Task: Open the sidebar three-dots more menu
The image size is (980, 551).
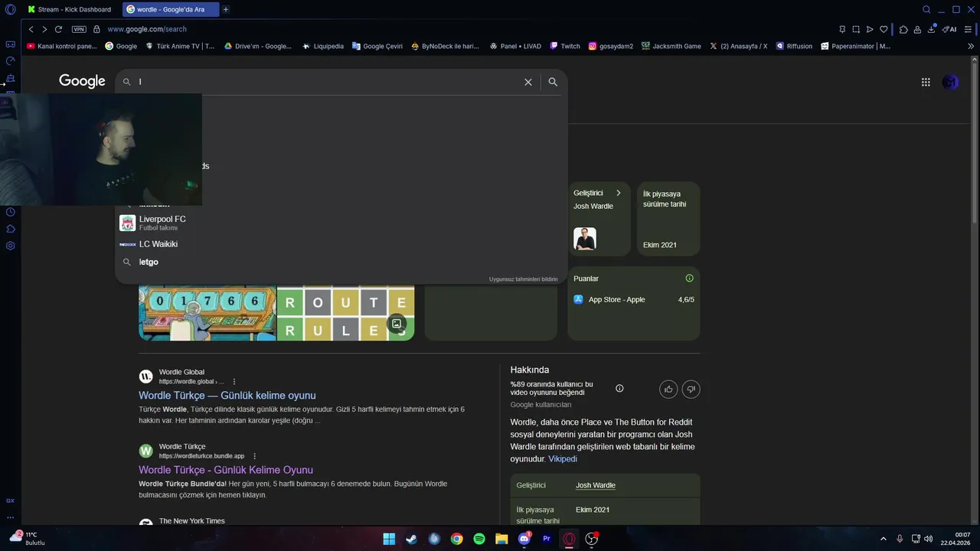Action: point(10,517)
